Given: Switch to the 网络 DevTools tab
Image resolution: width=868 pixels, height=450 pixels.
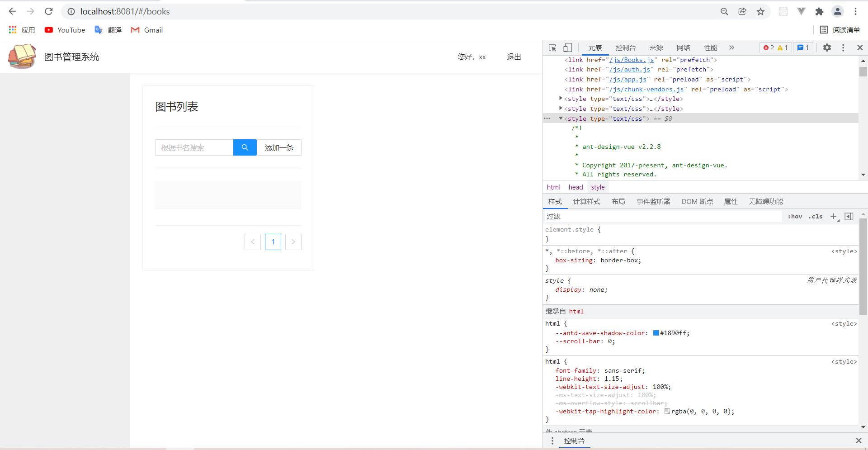Looking at the screenshot, I should (683, 47).
